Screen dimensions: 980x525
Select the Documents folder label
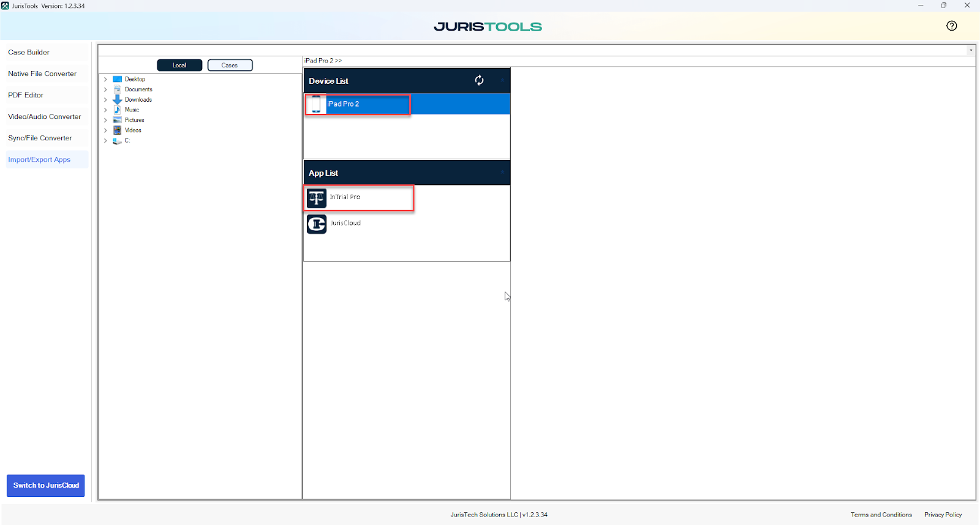[x=138, y=89]
